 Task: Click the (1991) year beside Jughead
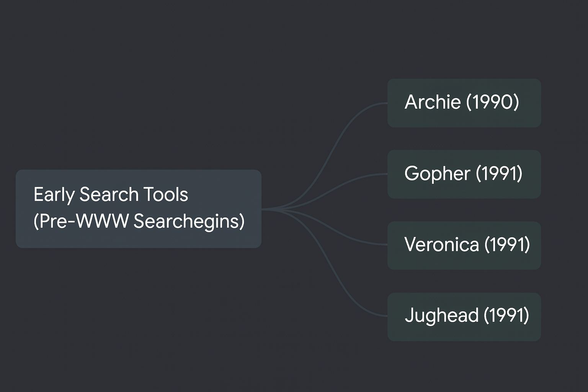(x=506, y=315)
